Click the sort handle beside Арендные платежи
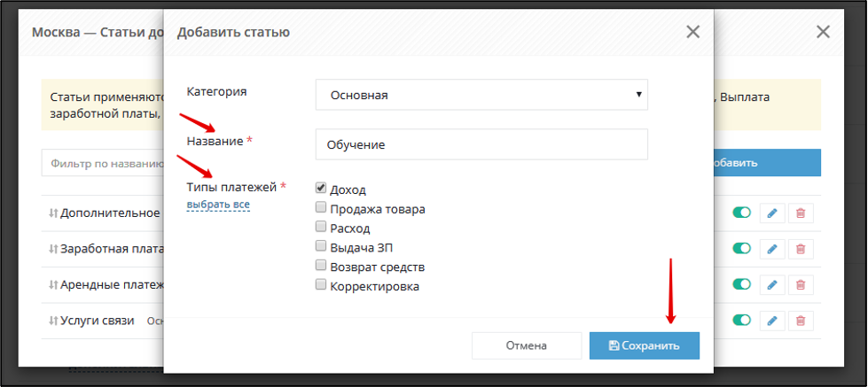868x387 pixels. (x=53, y=285)
